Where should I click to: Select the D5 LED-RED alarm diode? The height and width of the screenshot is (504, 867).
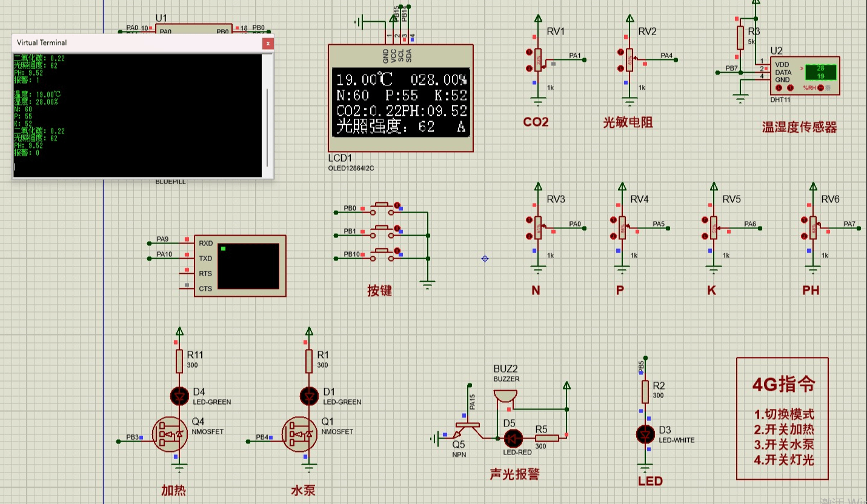tap(513, 438)
